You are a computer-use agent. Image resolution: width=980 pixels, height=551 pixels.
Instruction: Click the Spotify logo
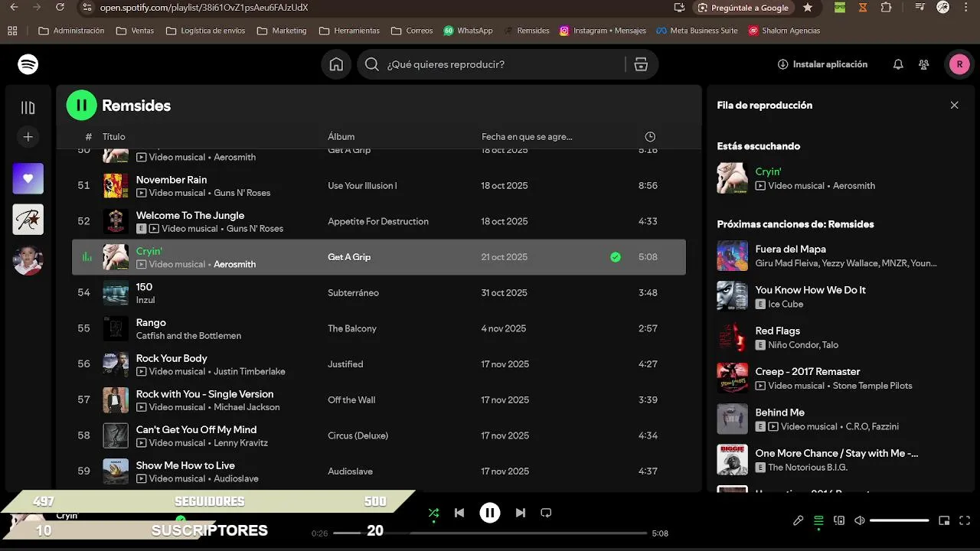[x=28, y=64]
